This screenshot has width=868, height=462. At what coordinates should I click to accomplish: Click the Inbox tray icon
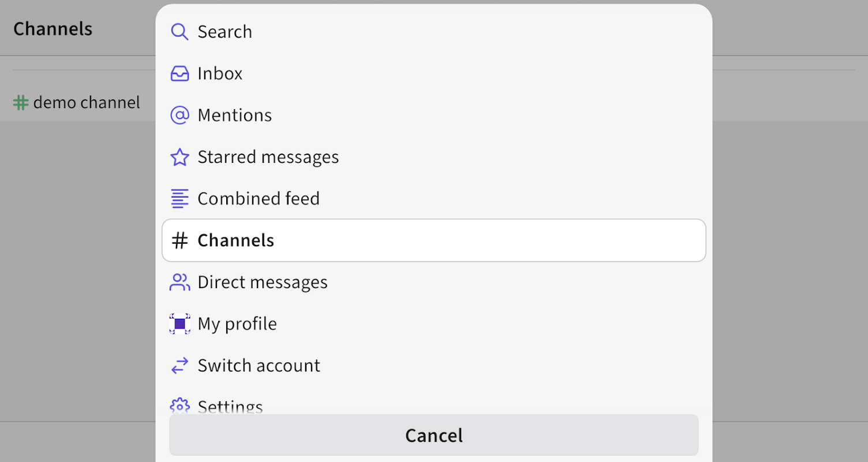tap(179, 73)
